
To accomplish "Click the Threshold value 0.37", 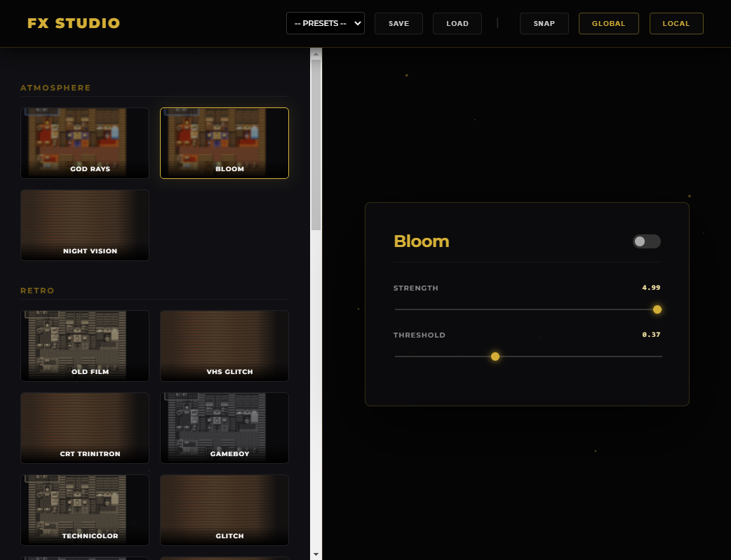I will click(651, 334).
